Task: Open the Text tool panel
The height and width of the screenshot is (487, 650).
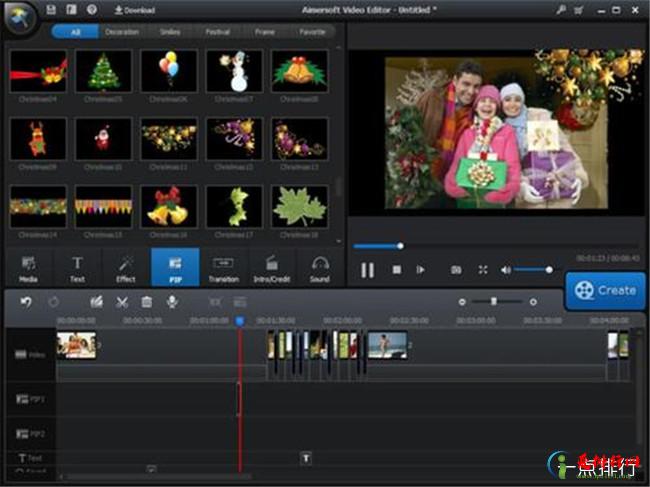Action: click(x=77, y=268)
